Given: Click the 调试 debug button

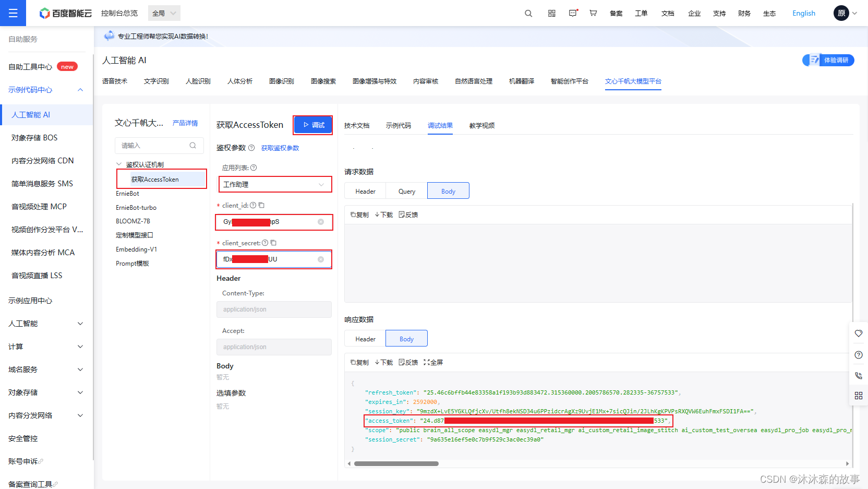Looking at the screenshot, I should [x=313, y=125].
